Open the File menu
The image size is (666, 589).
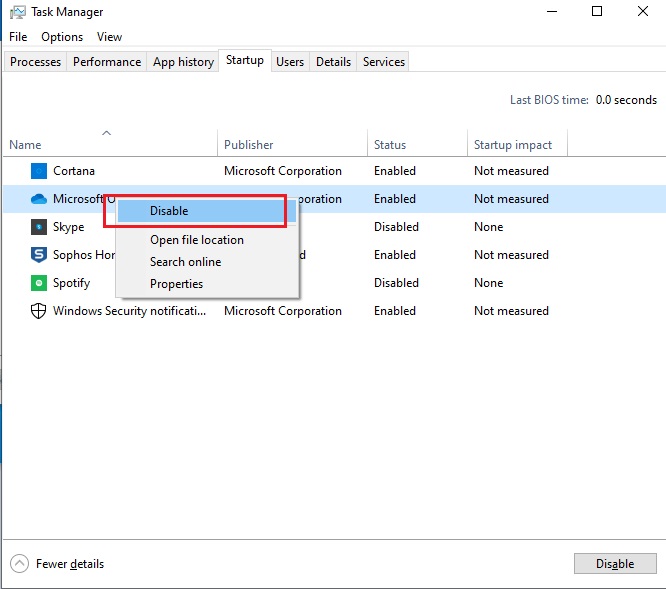tap(18, 37)
